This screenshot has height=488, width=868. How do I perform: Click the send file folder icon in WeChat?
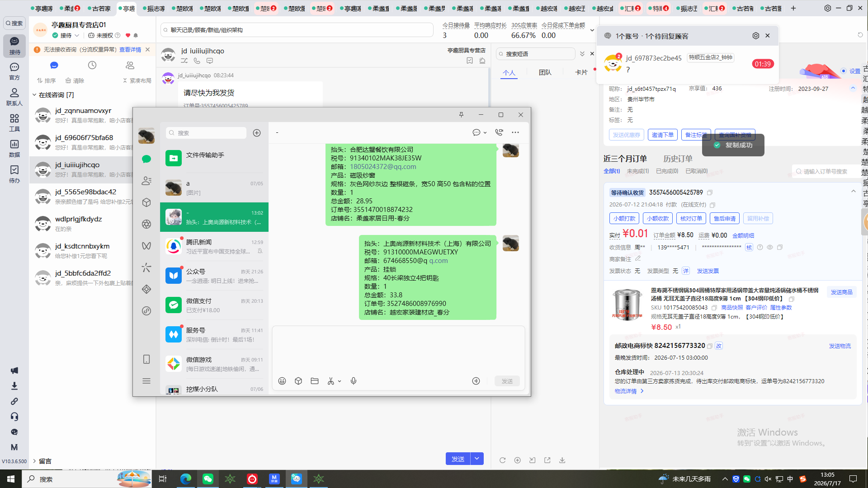315,381
